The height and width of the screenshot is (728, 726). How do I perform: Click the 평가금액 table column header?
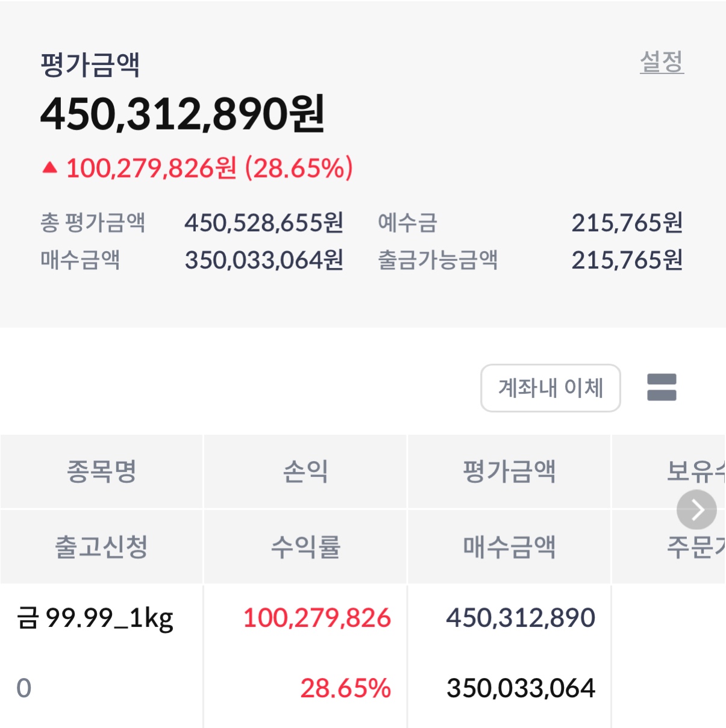click(x=509, y=471)
